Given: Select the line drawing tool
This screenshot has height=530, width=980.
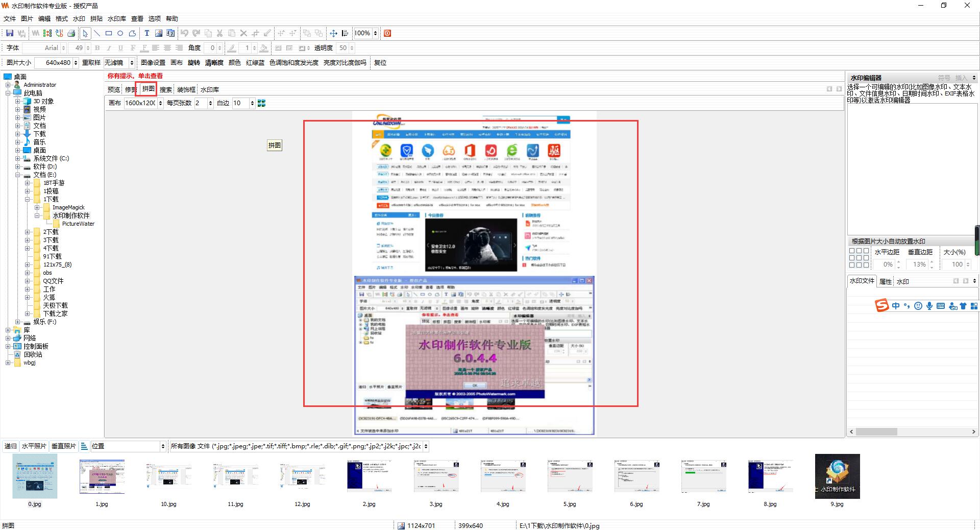Looking at the screenshot, I should click(x=96, y=33).
